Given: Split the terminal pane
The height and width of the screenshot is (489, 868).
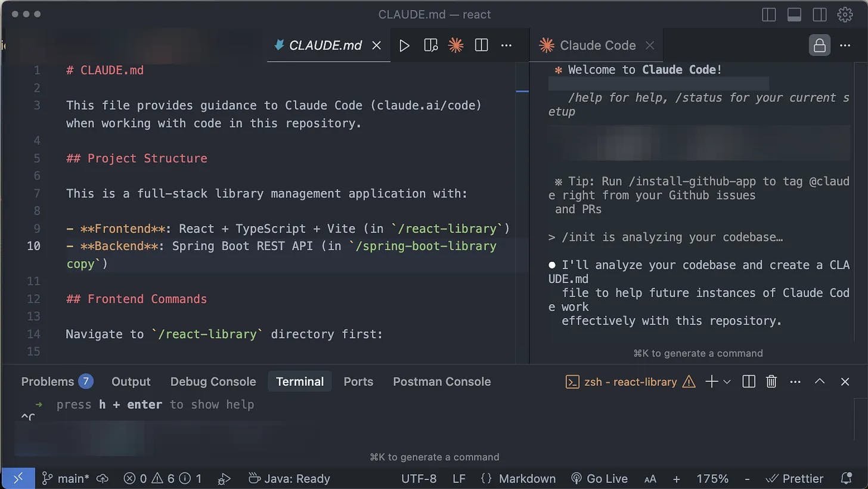Looking at the screenshot, I should coord(748,381).
